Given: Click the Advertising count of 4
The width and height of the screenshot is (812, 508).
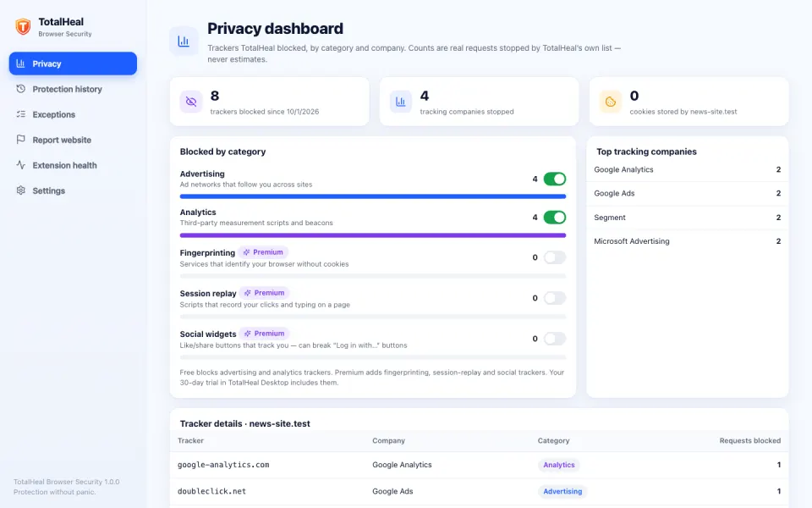Looking at the screenshot, I should pos(535,179).
